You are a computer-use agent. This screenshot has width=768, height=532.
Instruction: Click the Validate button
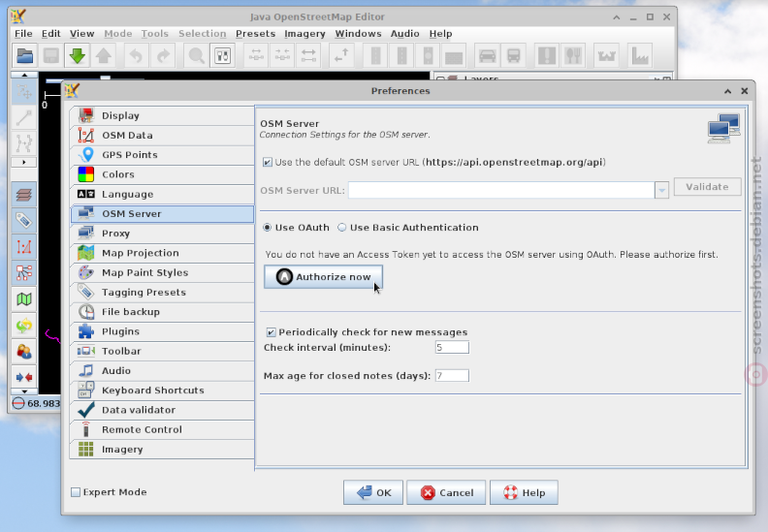707,187
